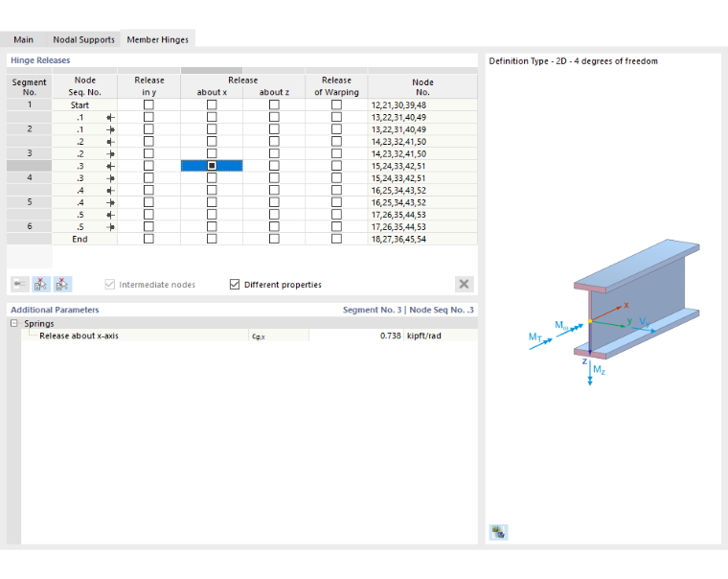Collapse the Springs tree node
The width and height of the screenshot is (728, 579).
(x=14, y=323)
